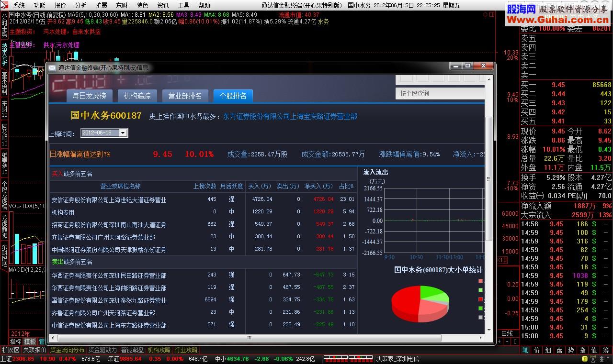This screenshot has width=613, height=364.
Task: Click dialog horizontal scrollbar left arrow
Action: point(52,338)
